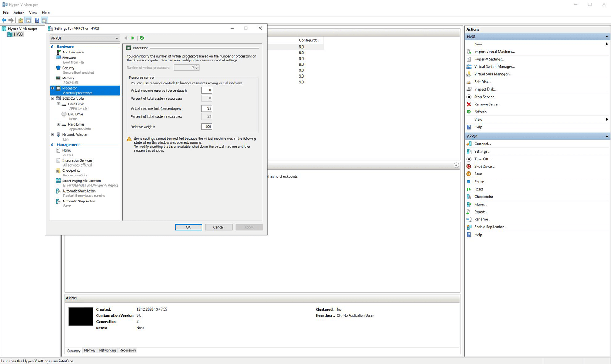Image resolution: width=611 pixels, height=364 pixels.
Task: Choose Inspect Disk action
Action: (x=485, y=89)
